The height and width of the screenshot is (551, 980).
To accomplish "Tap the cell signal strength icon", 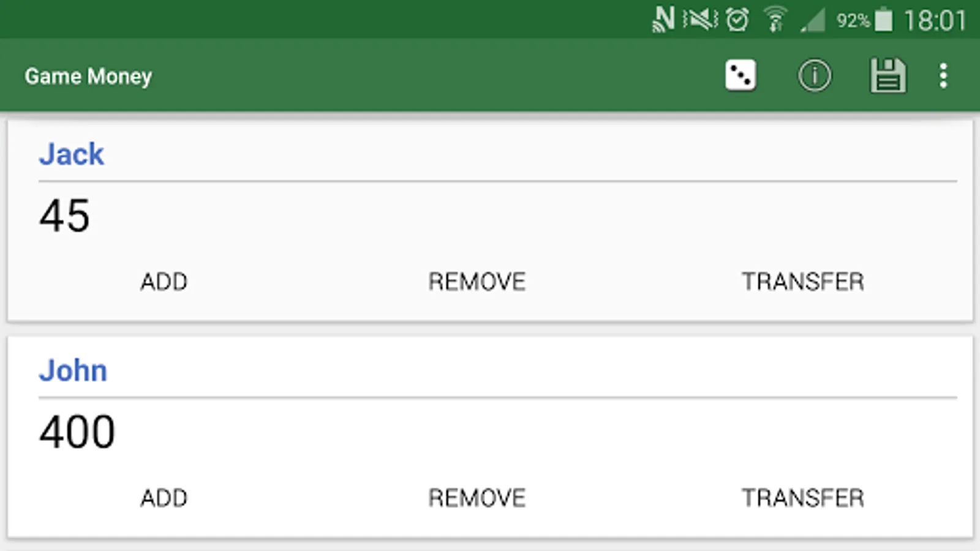I will (813, 21).
